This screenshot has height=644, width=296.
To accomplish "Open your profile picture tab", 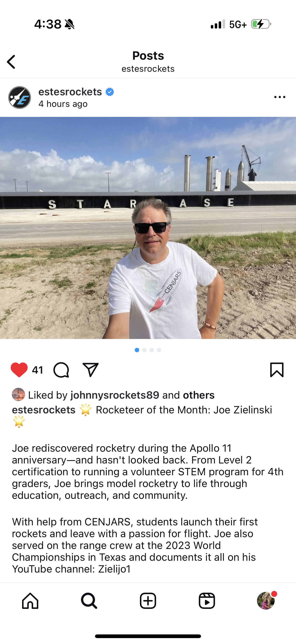I will pyautogui.click(x=266, y=601).
